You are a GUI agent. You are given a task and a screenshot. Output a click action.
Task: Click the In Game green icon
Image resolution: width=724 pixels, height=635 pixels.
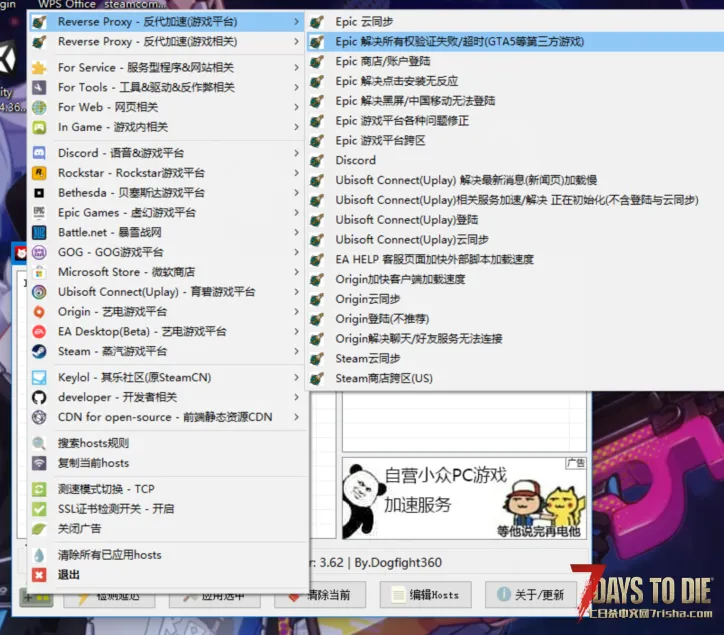(x=39, y=127)
